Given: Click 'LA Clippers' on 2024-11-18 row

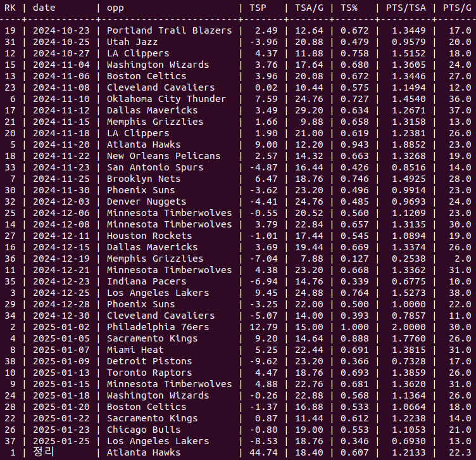Looking at the screenshot, I should click(x=138, y=133).
